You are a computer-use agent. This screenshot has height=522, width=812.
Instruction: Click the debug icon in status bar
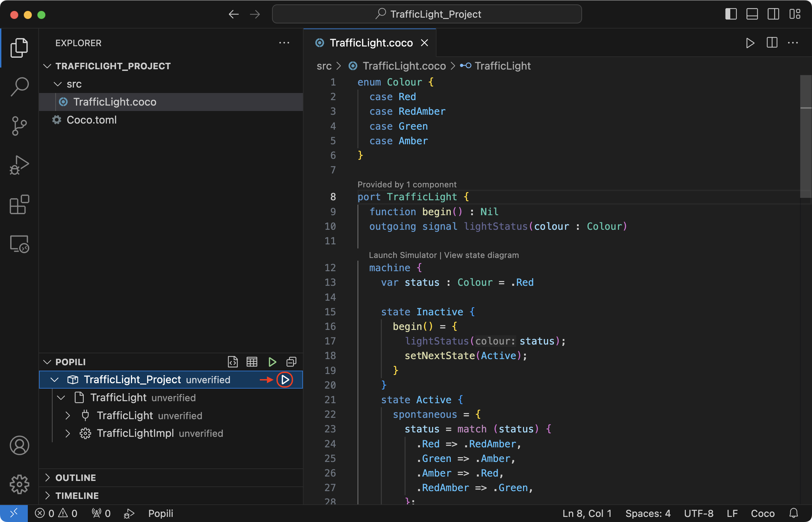[x=129, y=513]
